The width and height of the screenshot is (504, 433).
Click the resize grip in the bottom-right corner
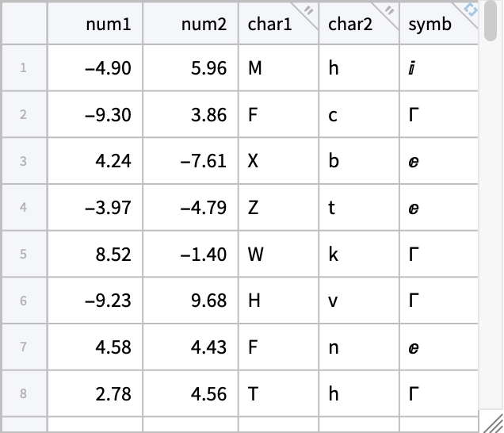pos(494,423)
